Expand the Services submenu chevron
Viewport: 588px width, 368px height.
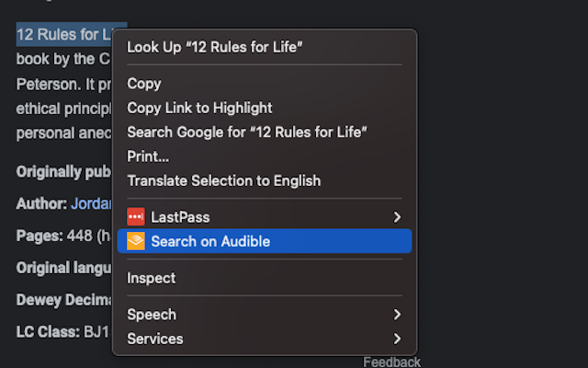pyautogui.click(x=397, y=339)
